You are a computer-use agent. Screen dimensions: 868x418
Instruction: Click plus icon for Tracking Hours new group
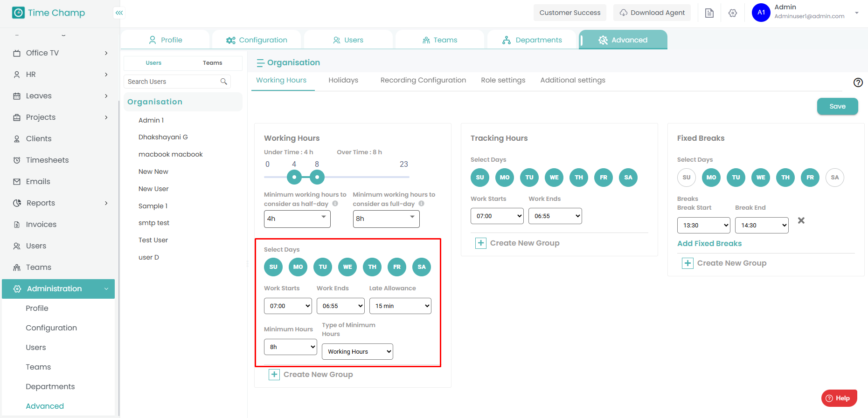point(481,243)
